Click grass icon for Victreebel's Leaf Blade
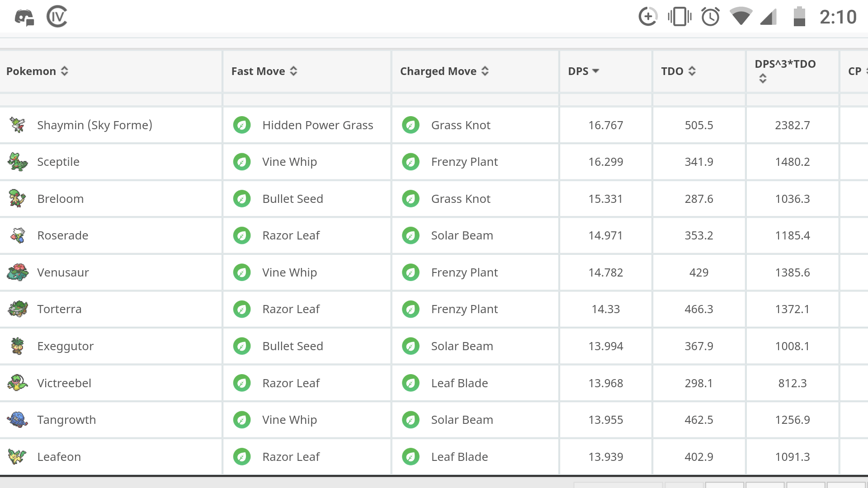 410,383
